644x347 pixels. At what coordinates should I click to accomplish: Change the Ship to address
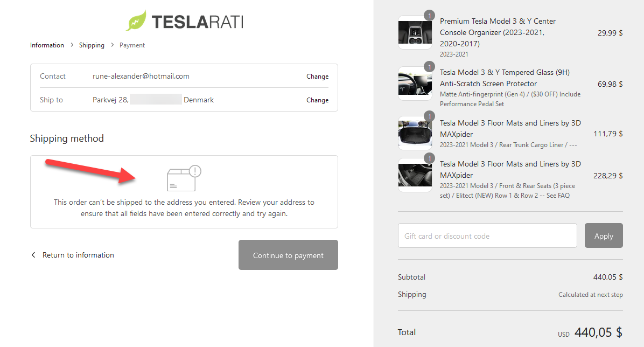(x=318, y=100)
